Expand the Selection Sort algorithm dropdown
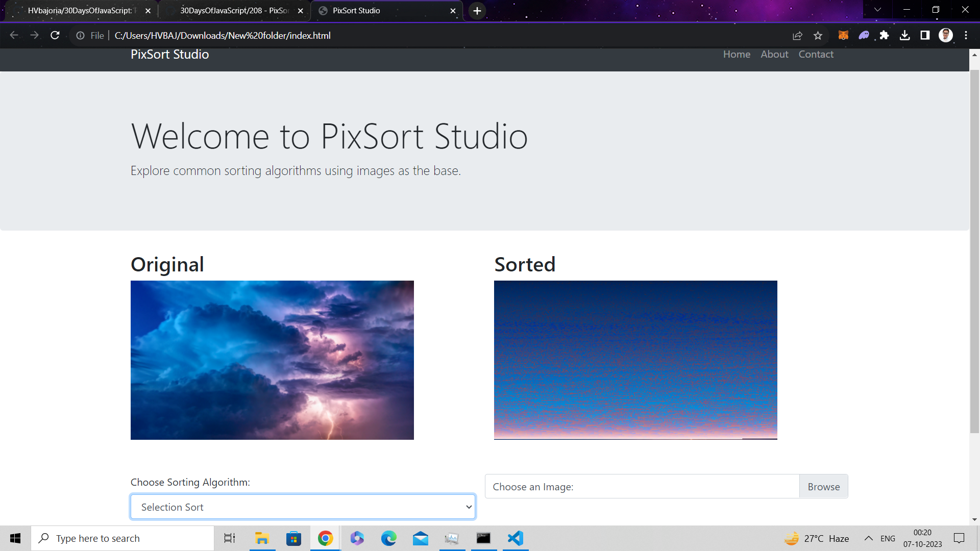The height and width of the screenshot is (551, 980). pos(303,507)
